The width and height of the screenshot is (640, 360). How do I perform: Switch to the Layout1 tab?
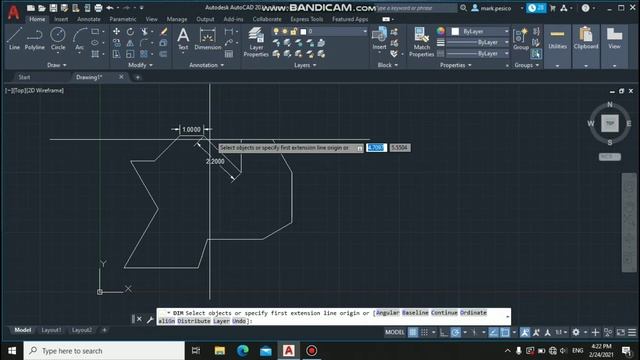[51, 330]
